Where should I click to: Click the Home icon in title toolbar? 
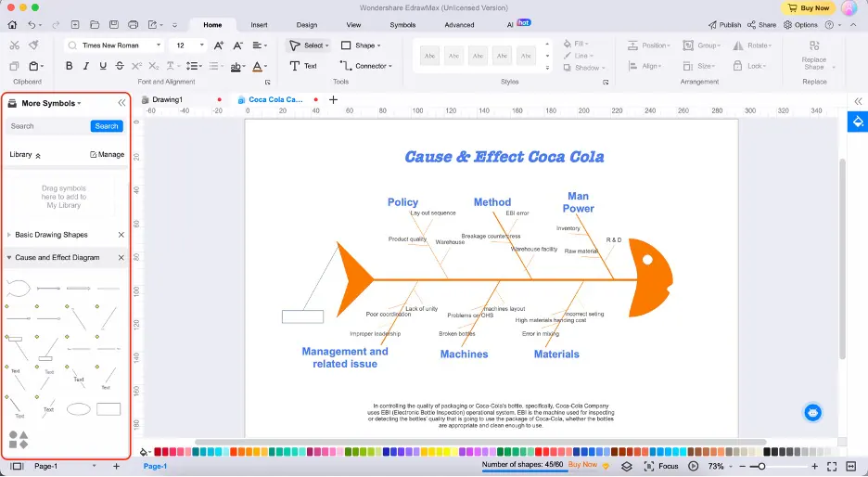[12, 25]
